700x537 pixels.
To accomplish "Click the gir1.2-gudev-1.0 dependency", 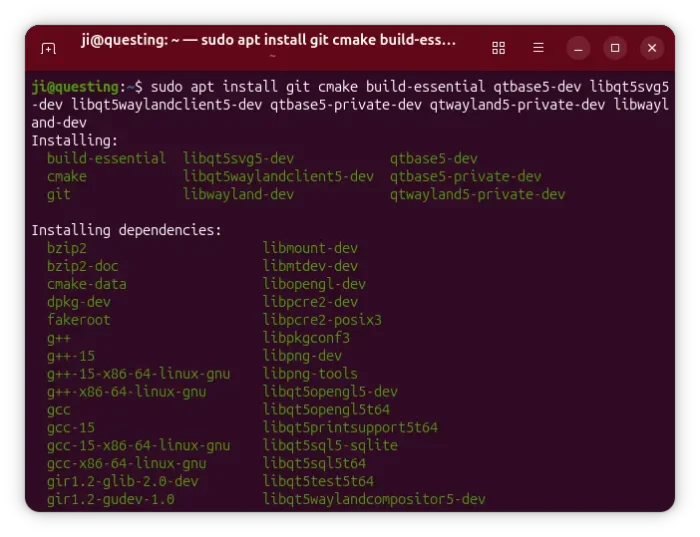I will (110, 499).
